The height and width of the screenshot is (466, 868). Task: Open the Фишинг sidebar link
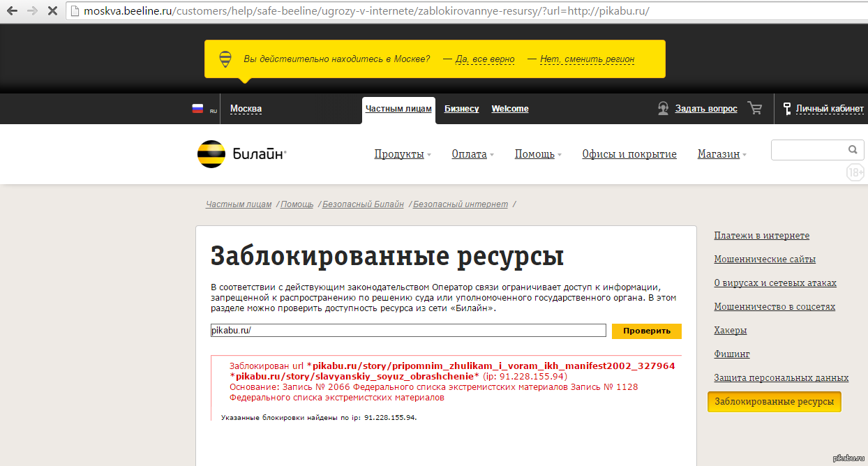pyautogui.click(x=732, y=354)
